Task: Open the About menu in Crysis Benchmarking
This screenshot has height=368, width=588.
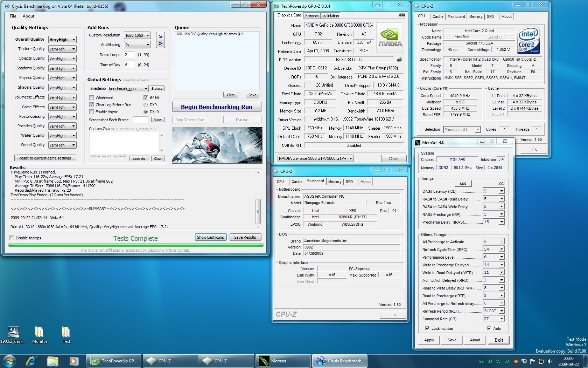Action: [28, 16]
